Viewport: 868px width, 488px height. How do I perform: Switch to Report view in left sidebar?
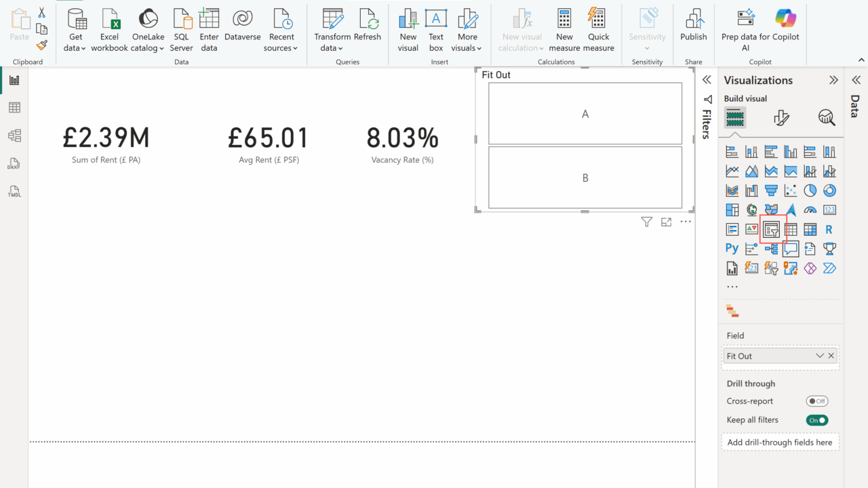[x=14, y=80]
